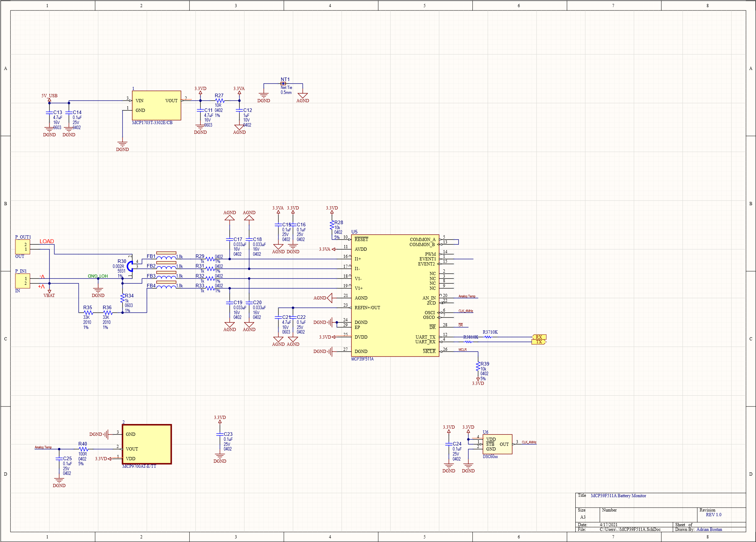This screenshot has height=542, width=756.
Task: Click the P_OUT1 connector symbol
Action: (x=22, y=246)
